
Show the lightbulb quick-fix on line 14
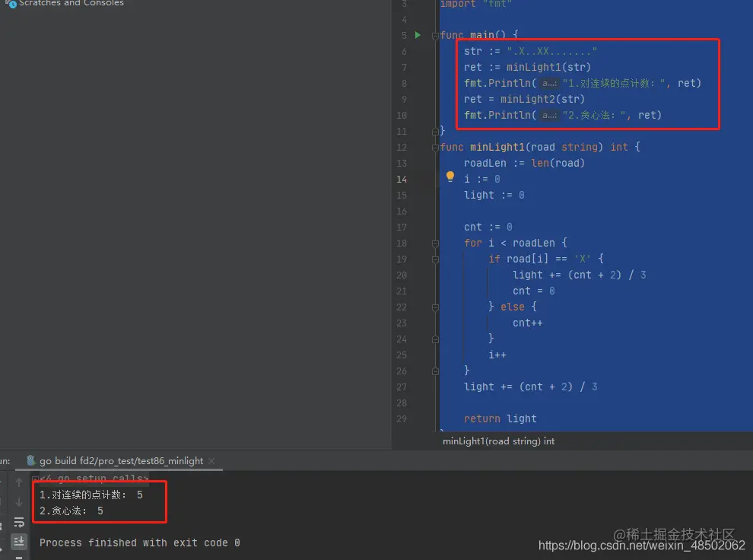point(450,177)
